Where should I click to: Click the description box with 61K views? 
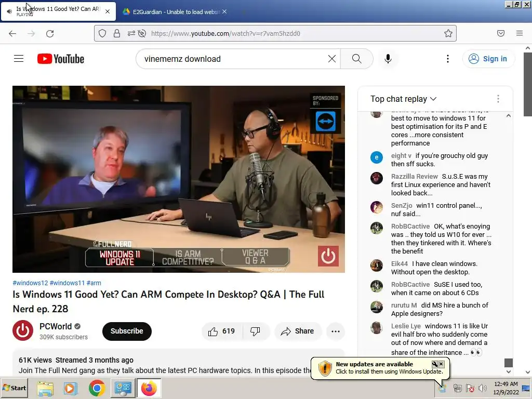(179, 362)
